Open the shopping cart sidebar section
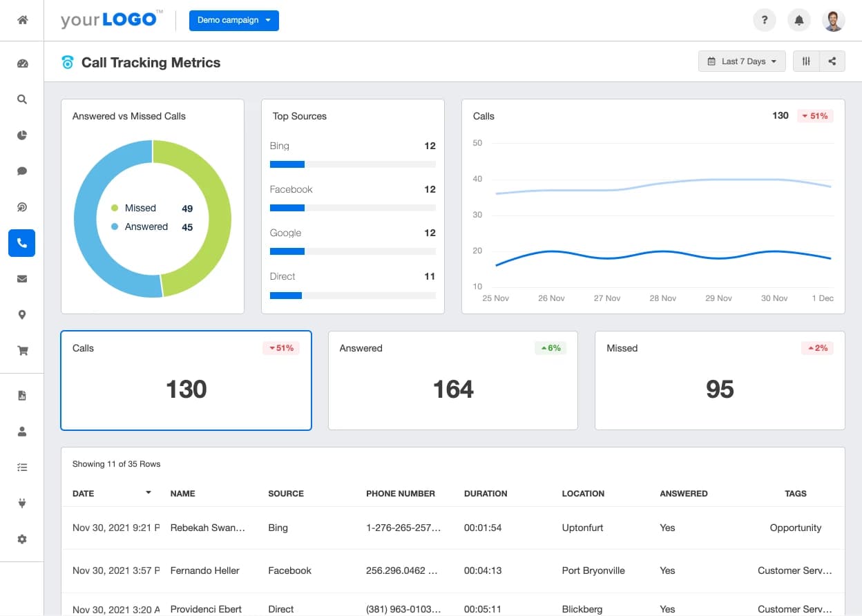This screenshot has height=616, width=862. coord(21,350)
